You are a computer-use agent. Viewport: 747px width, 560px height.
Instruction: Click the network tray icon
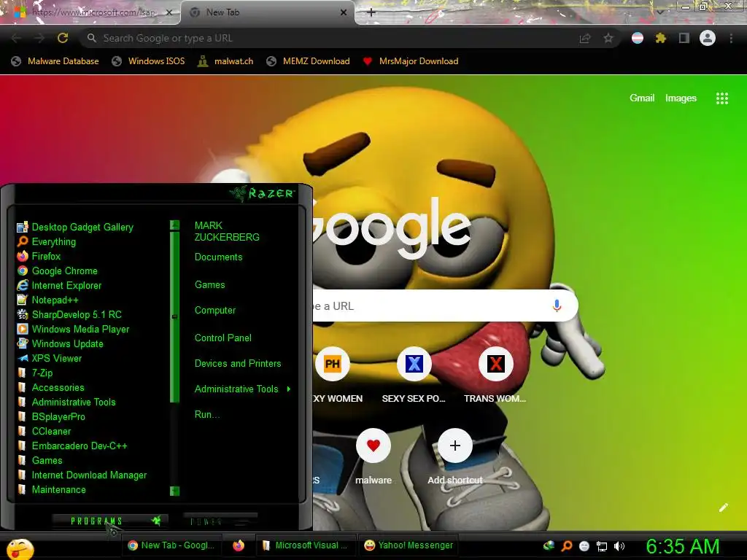tap(602, 546)
